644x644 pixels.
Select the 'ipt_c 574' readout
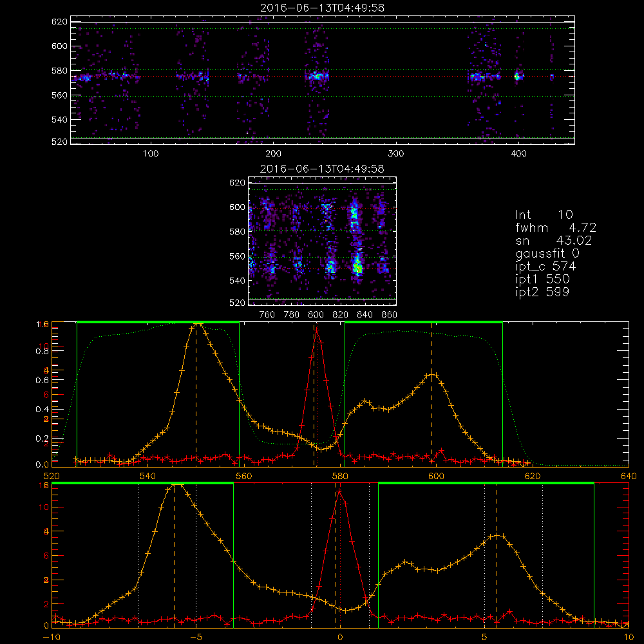[x=546, y=267]
